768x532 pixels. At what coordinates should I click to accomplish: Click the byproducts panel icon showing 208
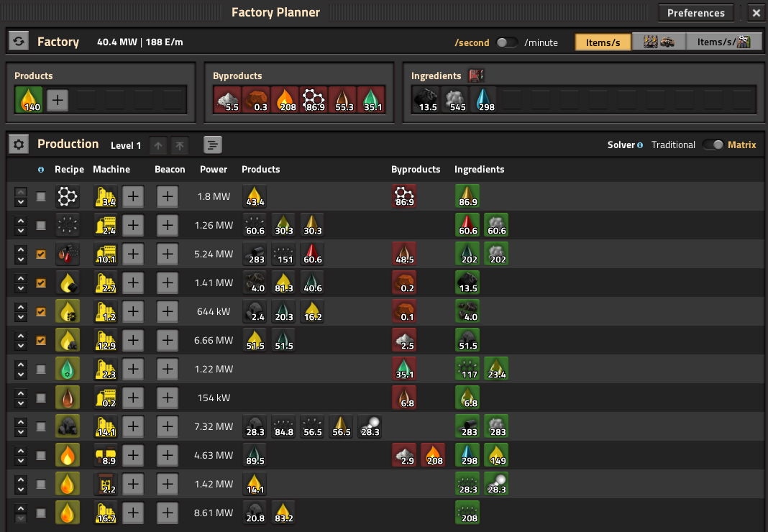285,100
